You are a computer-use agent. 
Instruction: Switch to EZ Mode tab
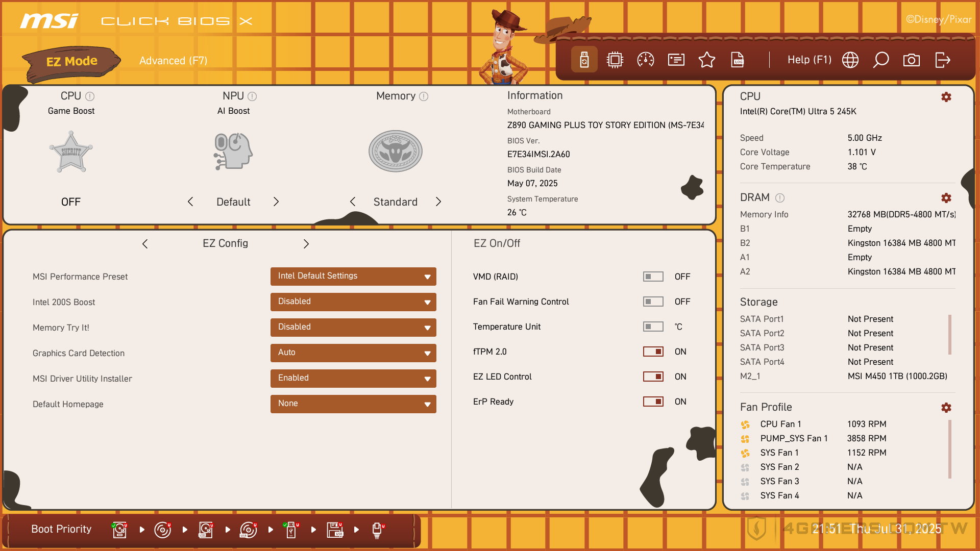(x=71, y=62)
